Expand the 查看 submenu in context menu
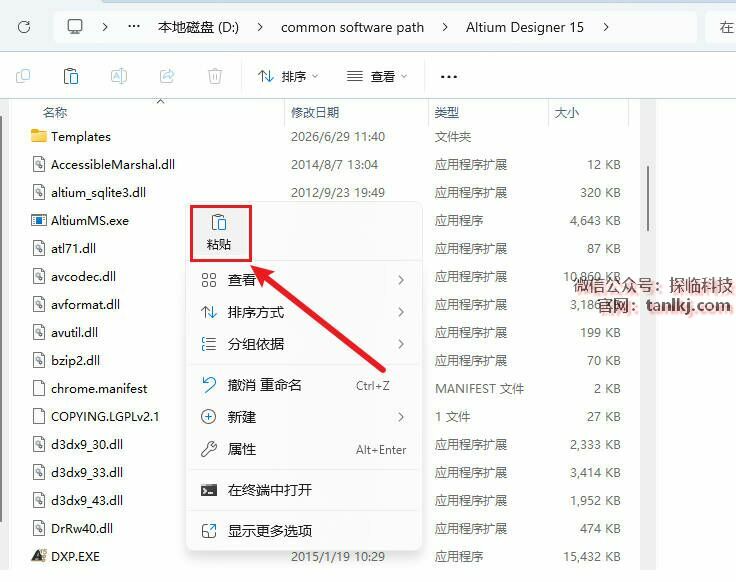This screenshot has width=736, height=582. click(x=303, y=280)
